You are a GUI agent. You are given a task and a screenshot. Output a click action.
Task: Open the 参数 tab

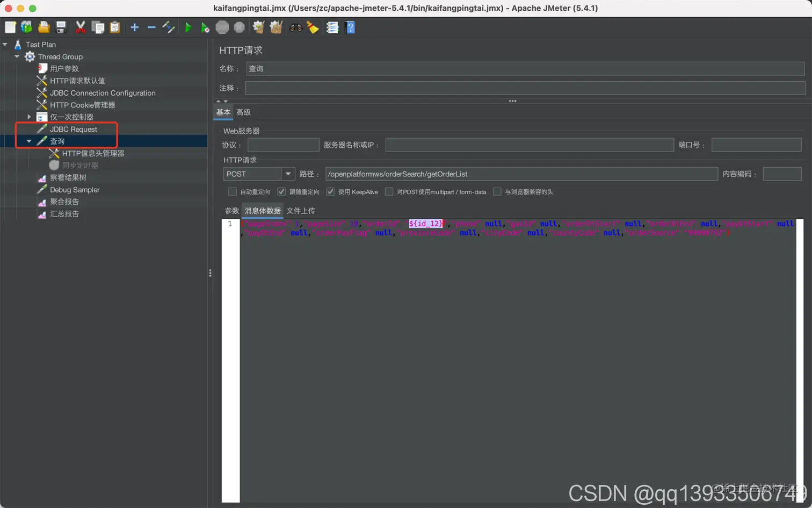point(232,211)
